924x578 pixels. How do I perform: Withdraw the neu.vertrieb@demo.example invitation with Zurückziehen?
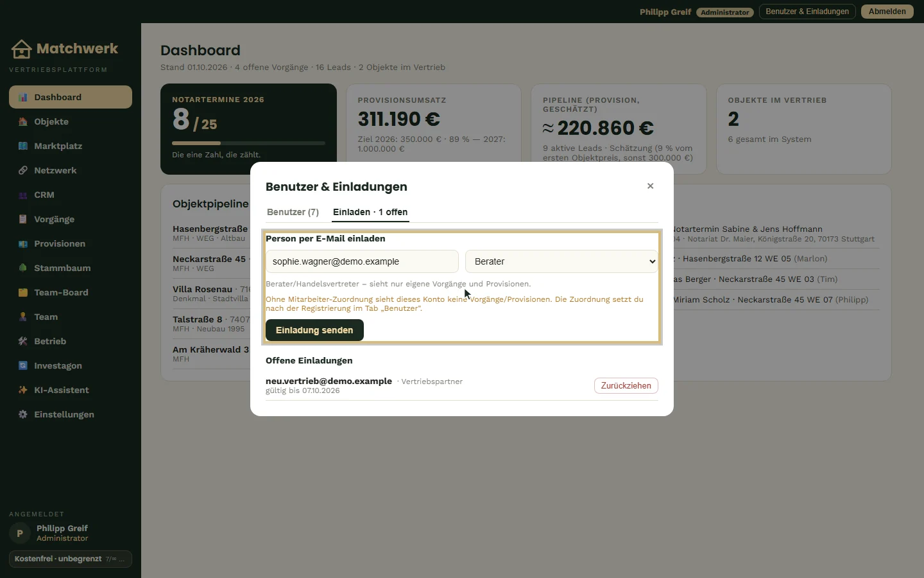pos(626,385)
